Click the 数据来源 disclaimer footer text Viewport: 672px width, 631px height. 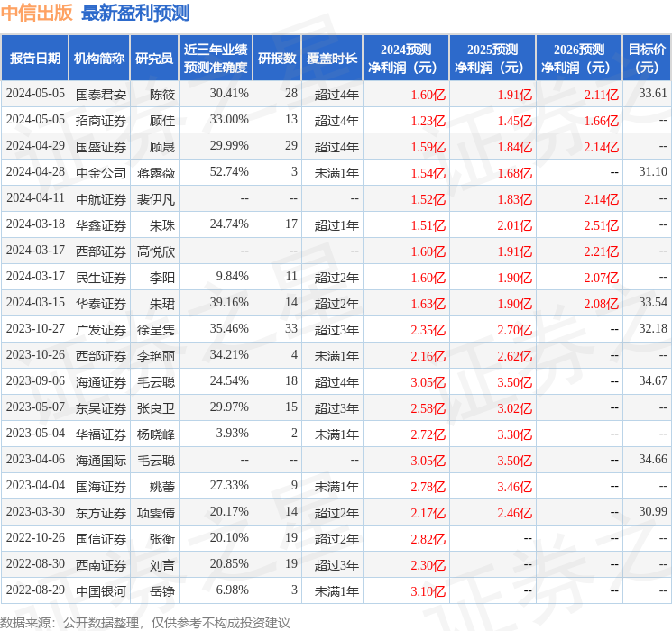[x=145, y=622]
